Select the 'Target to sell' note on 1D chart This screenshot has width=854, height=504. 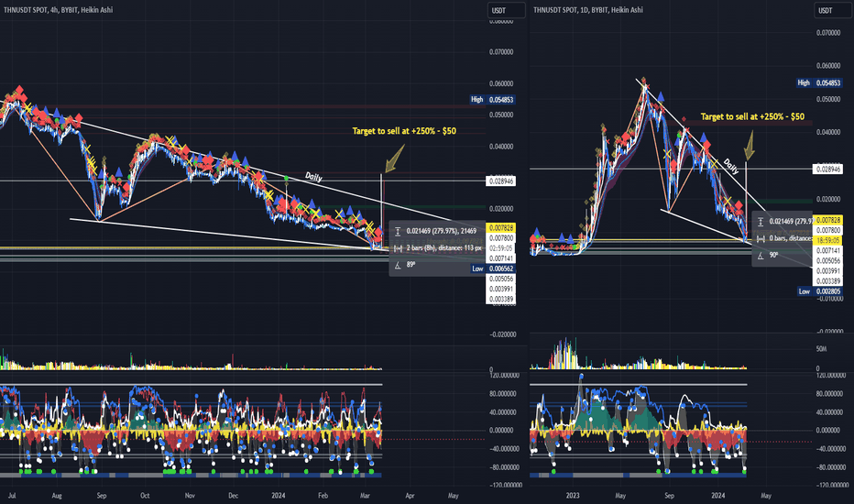click(x=752, y=116)
